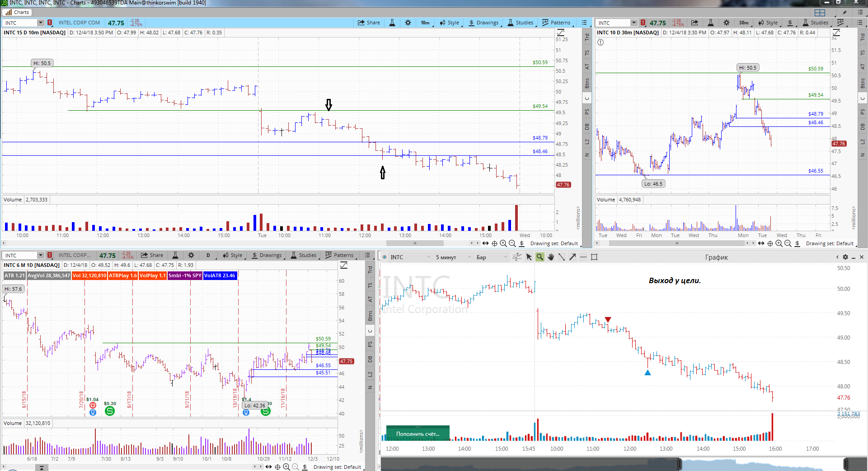
Task: Open the 10m timeframe selector
Action: [425, 23]
